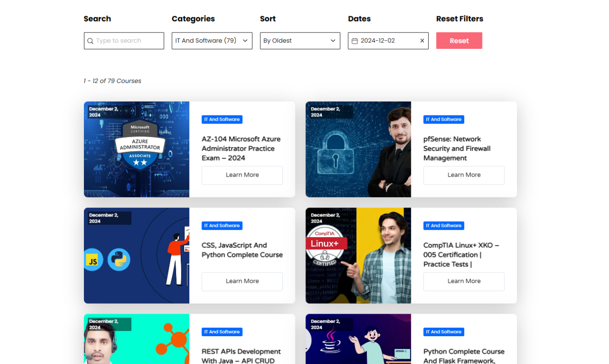Click IT And Software tag on CSS JavaScript card
609x364 pixels.
tap(222, 226)
